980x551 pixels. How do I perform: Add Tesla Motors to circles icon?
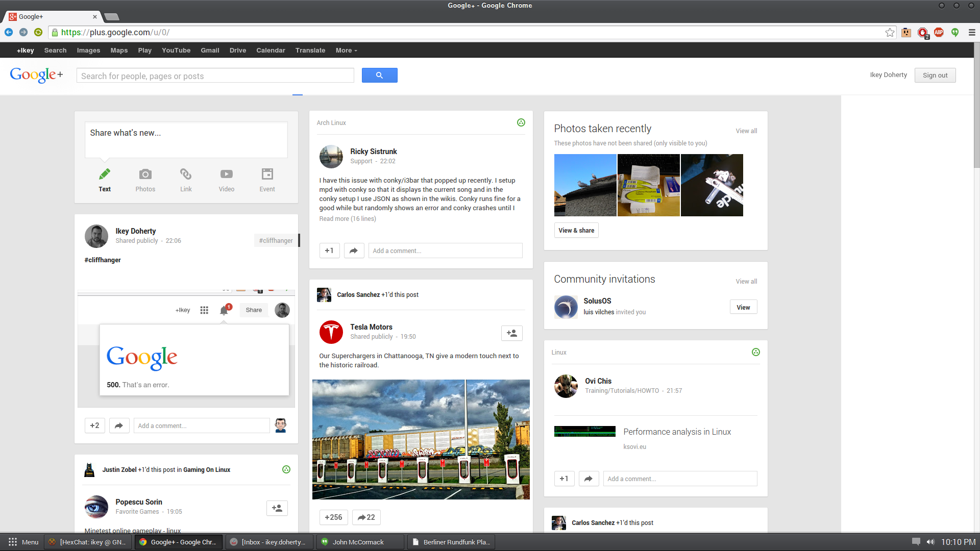pos(512,333)
